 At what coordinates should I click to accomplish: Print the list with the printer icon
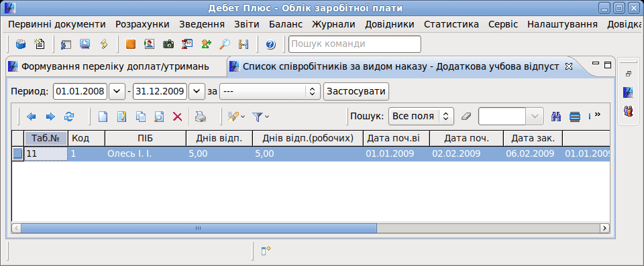pyautogui.click(x=201, y=117)
